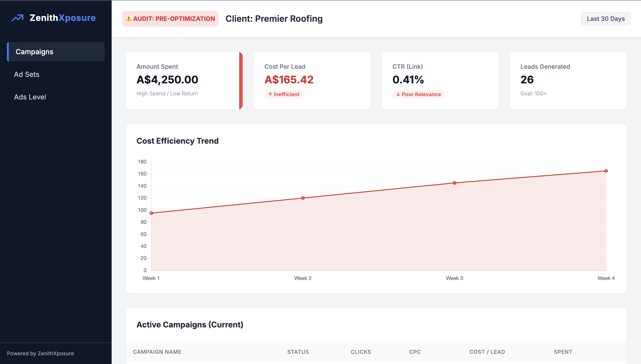The width and height of the screenshot is (641, 364).
Task: Click the red bar on Amount Spent card
Action: [241, 81]
